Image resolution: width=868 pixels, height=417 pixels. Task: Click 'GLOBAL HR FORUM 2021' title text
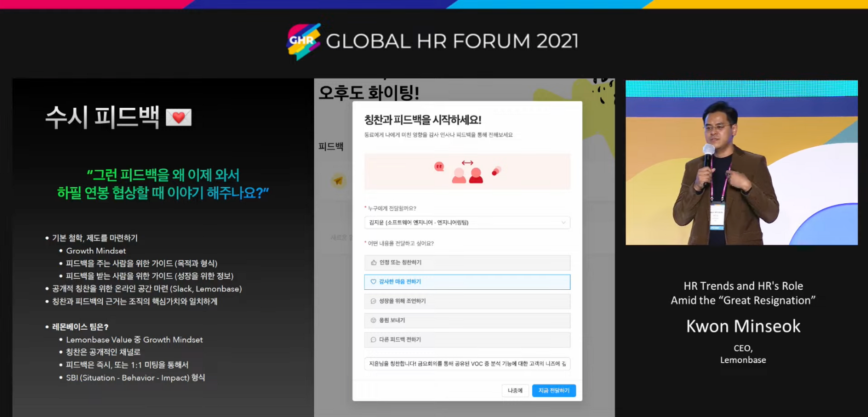(452, 41)
